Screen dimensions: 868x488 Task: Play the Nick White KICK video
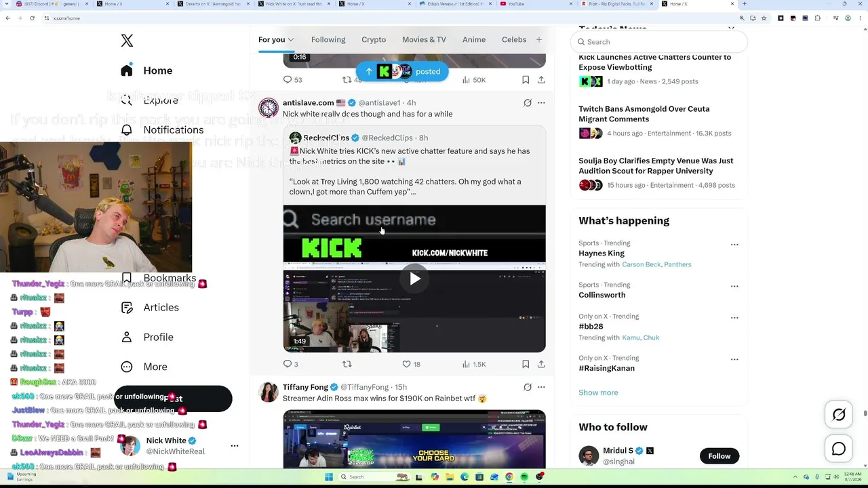pyautogui.click(x=414, y=279)
